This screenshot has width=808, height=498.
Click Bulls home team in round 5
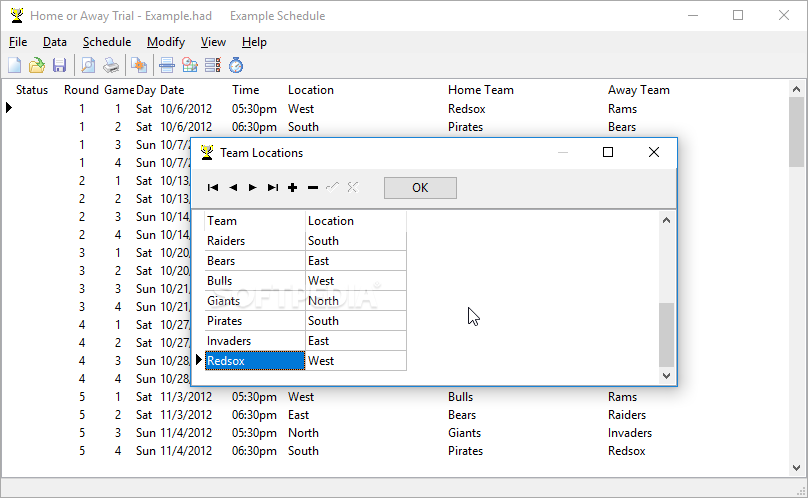click(460, 397)
